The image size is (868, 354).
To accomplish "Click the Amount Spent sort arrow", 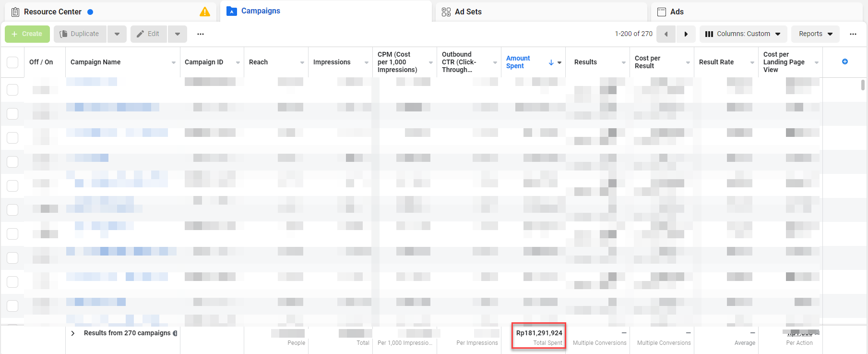I will tap(551, 62).
